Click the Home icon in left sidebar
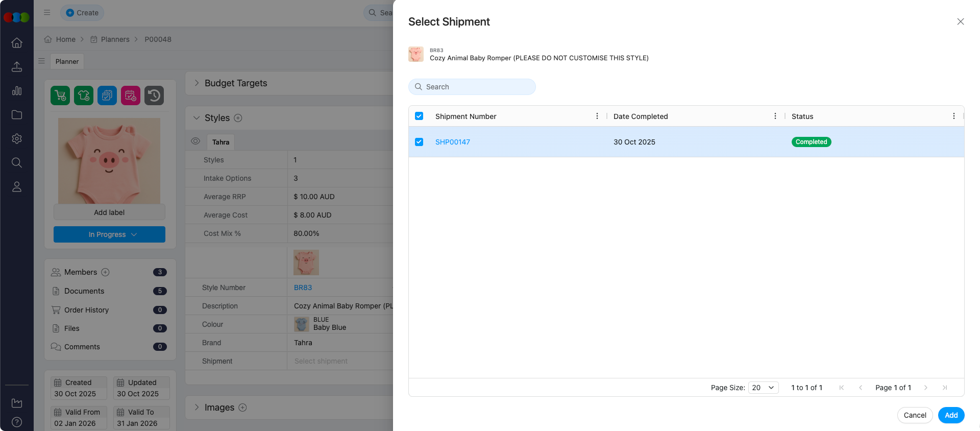Image resolution: width=980 pixels, height=431 pixels. (x=17, y=43)
